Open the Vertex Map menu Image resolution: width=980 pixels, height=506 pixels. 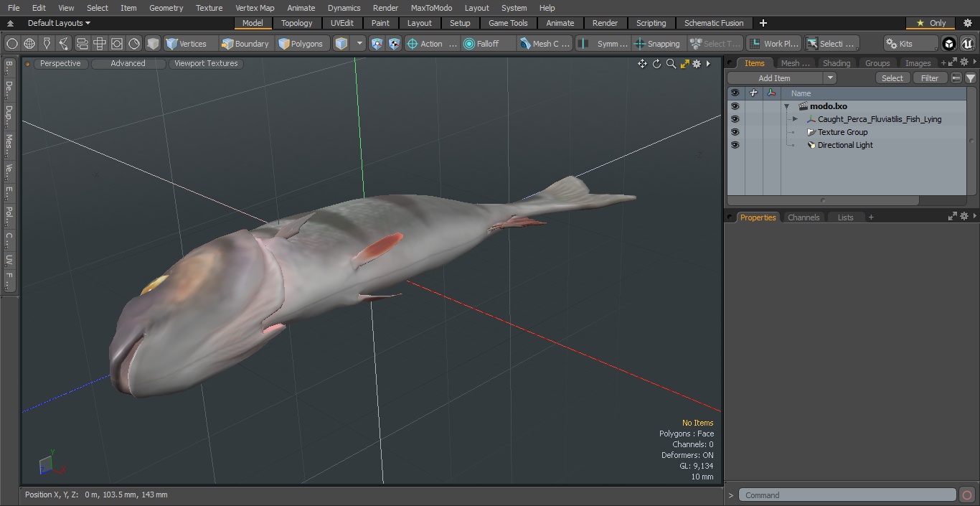click(255, 8)
